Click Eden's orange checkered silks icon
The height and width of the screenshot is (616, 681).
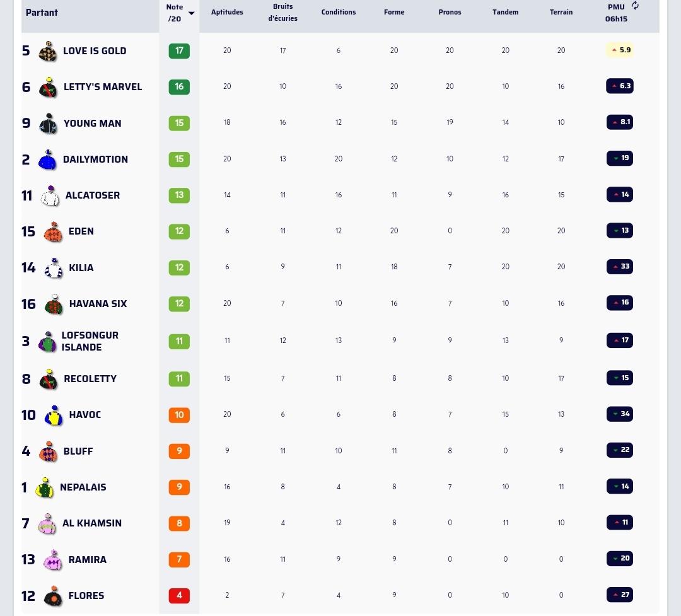[53, 232]
